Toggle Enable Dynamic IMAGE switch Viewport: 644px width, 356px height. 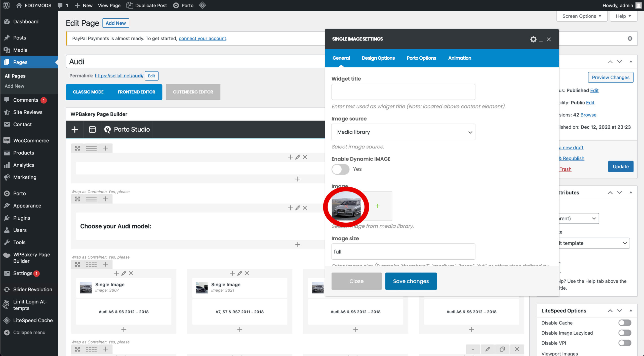340,169
